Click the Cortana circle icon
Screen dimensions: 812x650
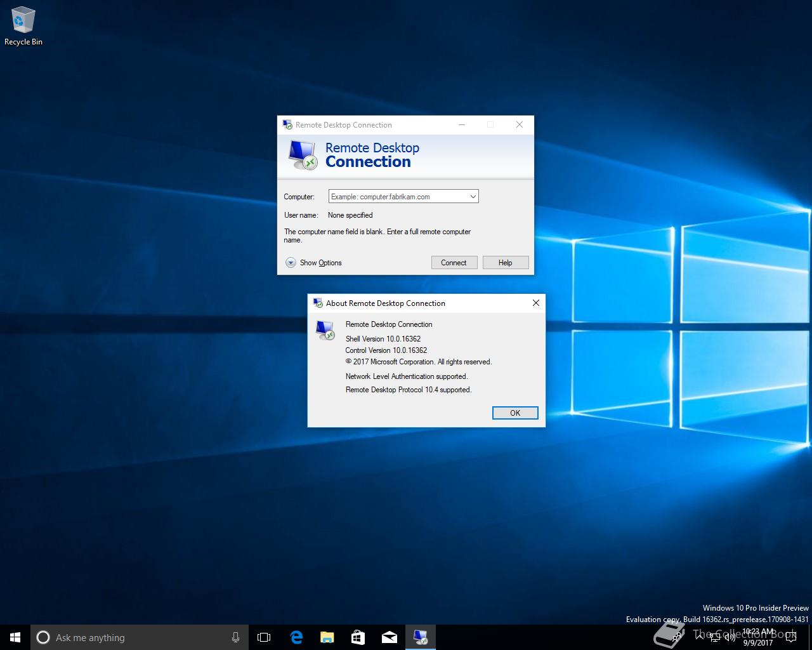point(43,637)
